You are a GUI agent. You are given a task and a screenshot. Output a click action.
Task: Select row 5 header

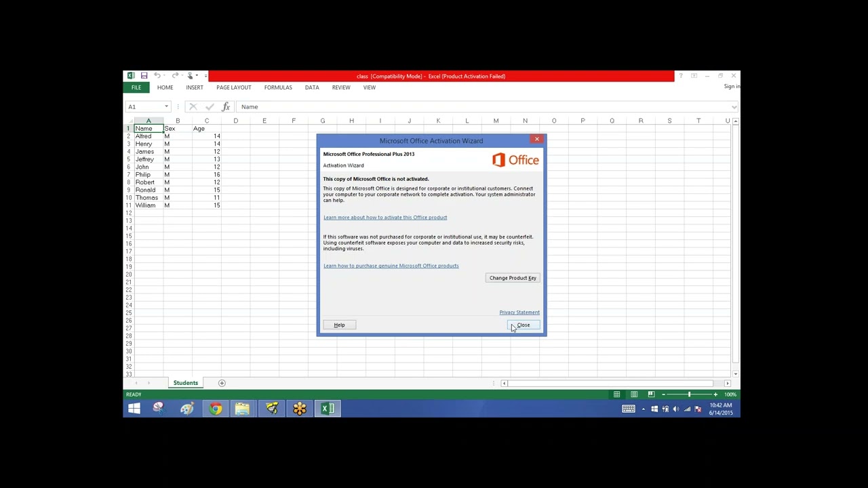pyautogui.click(x=128, y=159)
